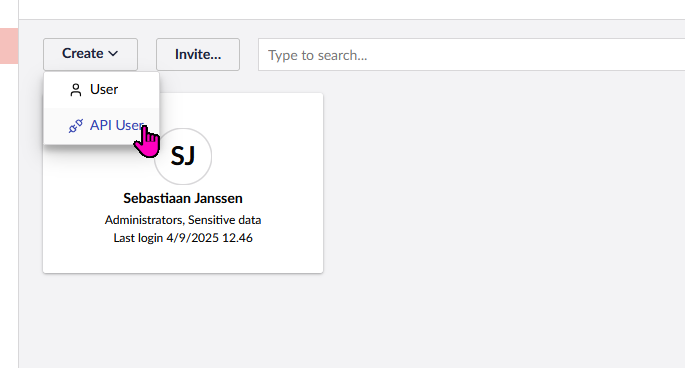Choose API User from the Create menu
The height and width of the screenshot is (368, 685).
tap(101, 126)
